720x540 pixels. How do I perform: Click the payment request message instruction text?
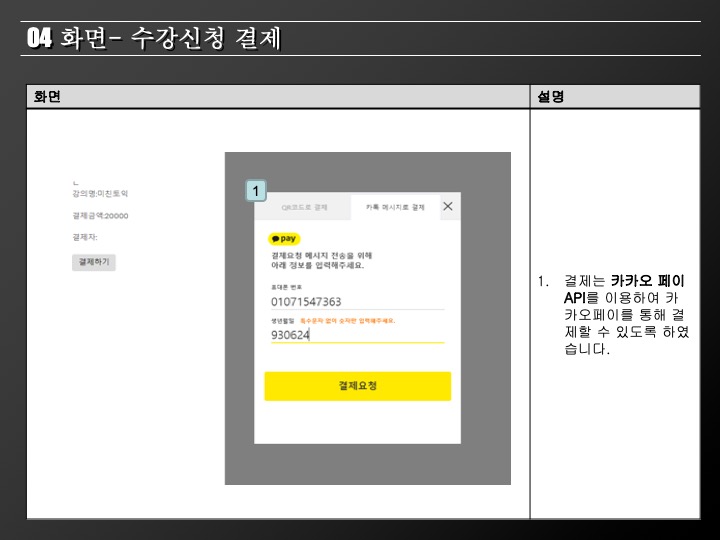321,260
